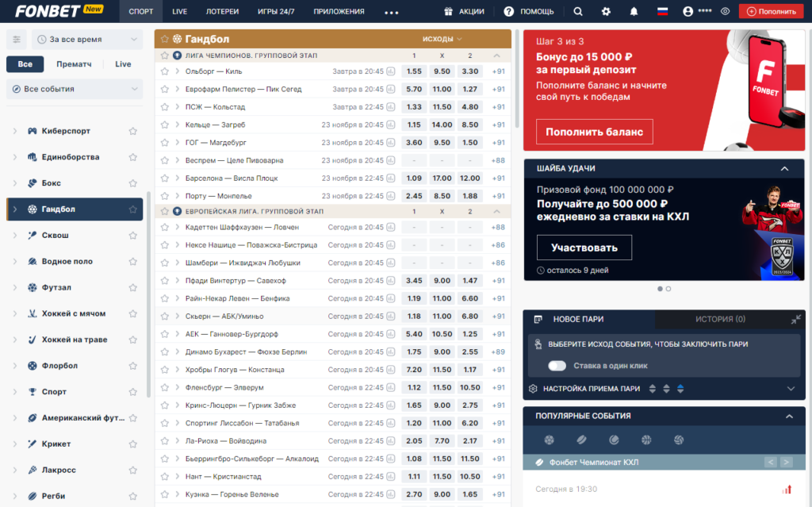Click the Пополнить deposit button
The image size is (812, 507).
771,11
